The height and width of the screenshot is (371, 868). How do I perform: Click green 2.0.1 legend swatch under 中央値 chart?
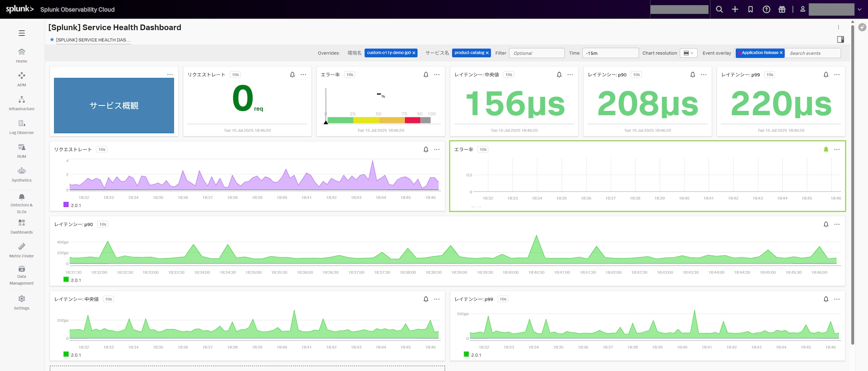pos(66,354)
